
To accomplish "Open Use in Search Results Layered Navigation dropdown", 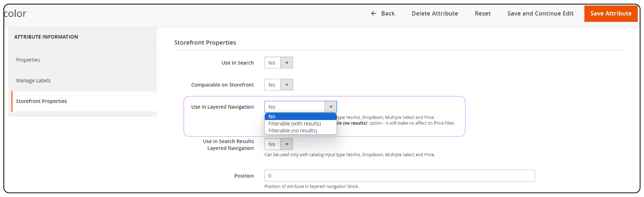I will point(278,144).
